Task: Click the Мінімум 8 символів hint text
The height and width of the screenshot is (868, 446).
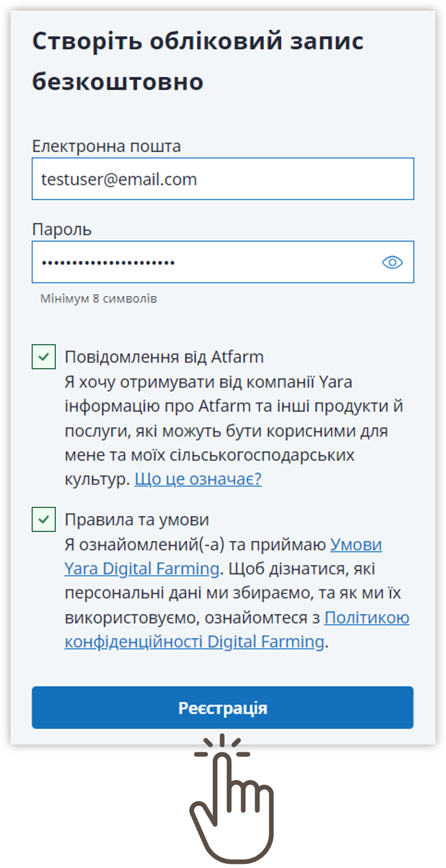Action: (x=99, y=299)
